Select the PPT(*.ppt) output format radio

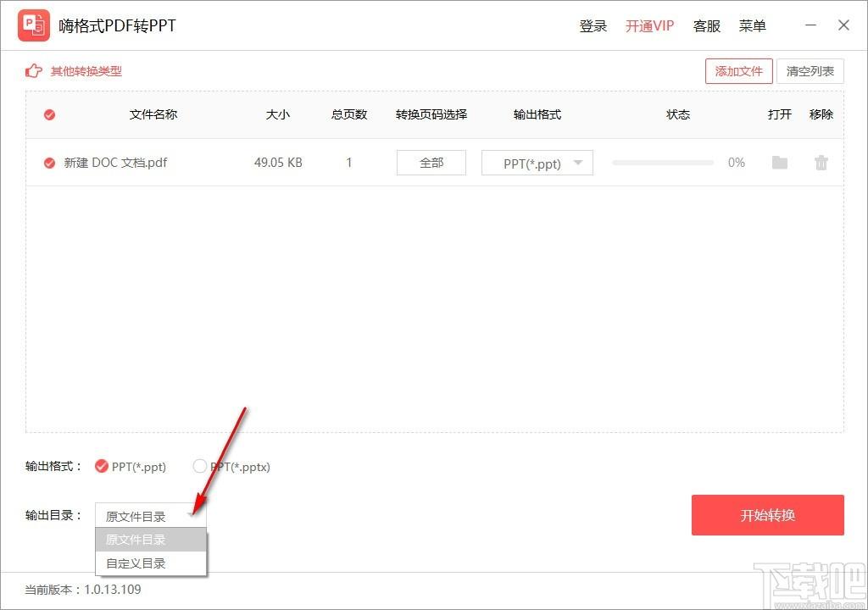102,467
